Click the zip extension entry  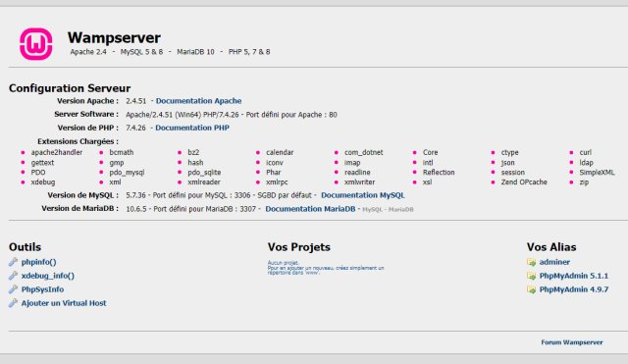(584, 182)
